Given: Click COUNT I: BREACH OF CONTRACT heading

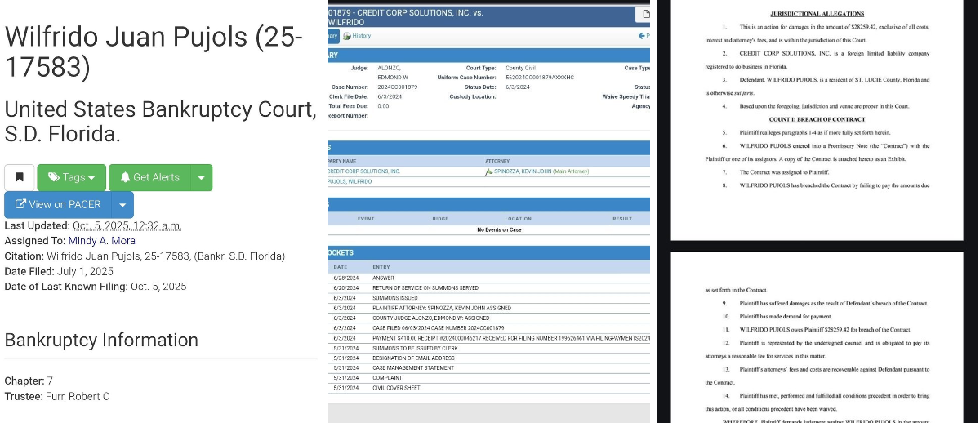Looking at the screenshot, I should [817, 119].
